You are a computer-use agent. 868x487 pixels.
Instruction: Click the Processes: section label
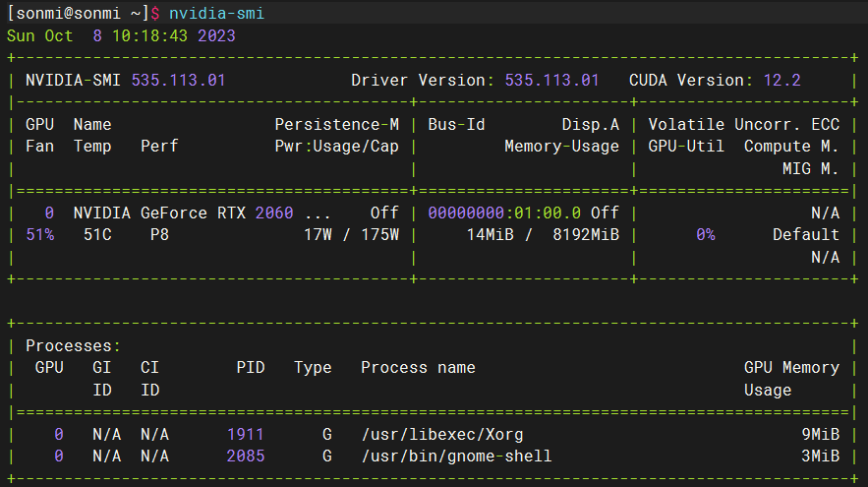(x=73, y=346)
